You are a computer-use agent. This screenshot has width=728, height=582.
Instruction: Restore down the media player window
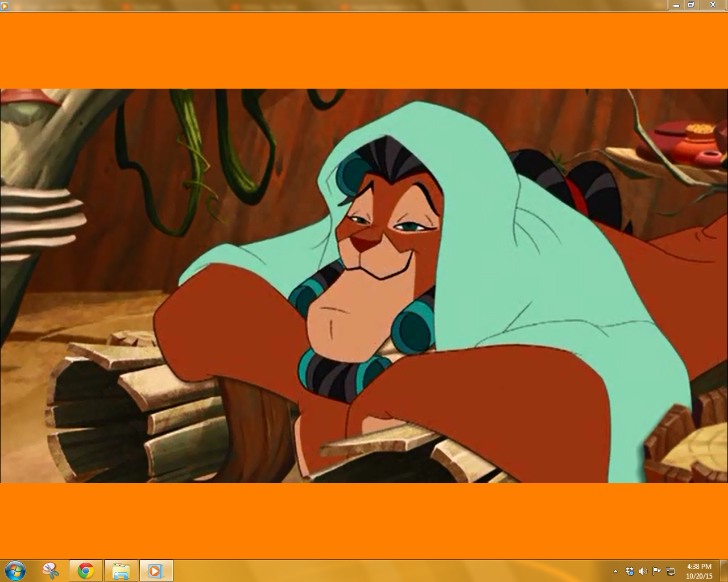[691, 5]
